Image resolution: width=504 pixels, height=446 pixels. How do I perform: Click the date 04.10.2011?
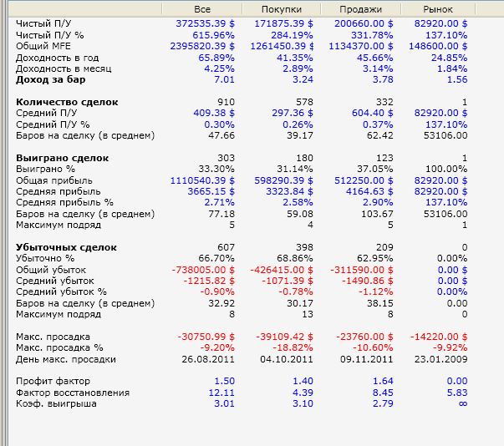coord(287,359)
